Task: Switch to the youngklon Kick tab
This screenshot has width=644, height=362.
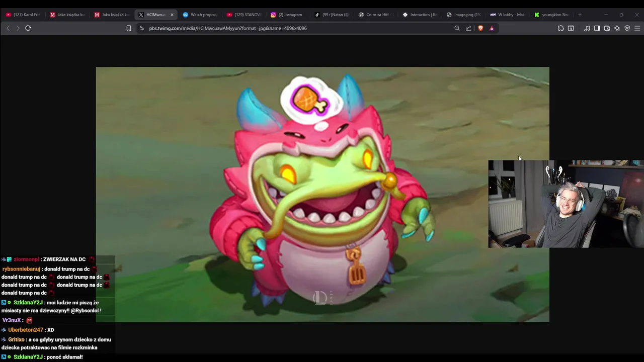Action: 552,15
